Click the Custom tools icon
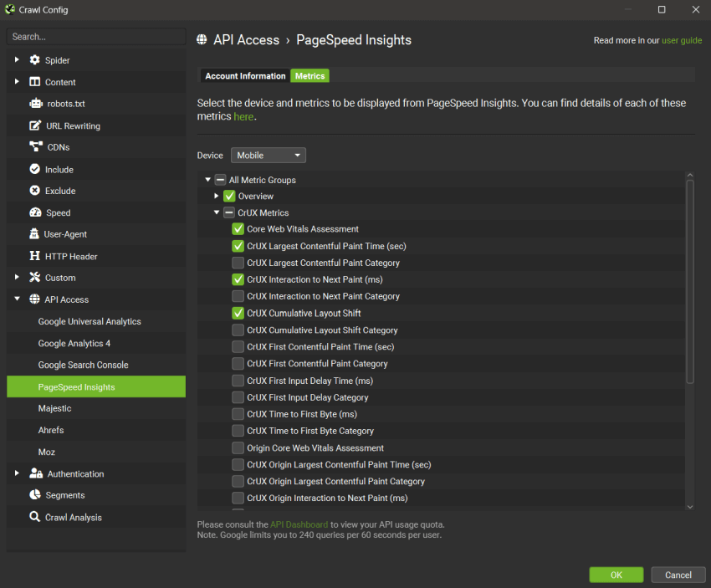This screenshot has width=711, height=588. [34, 278]
